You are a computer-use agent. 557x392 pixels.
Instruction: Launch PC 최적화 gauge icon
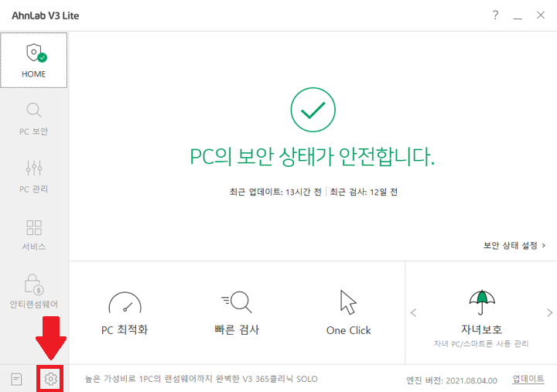coord(125,313)
